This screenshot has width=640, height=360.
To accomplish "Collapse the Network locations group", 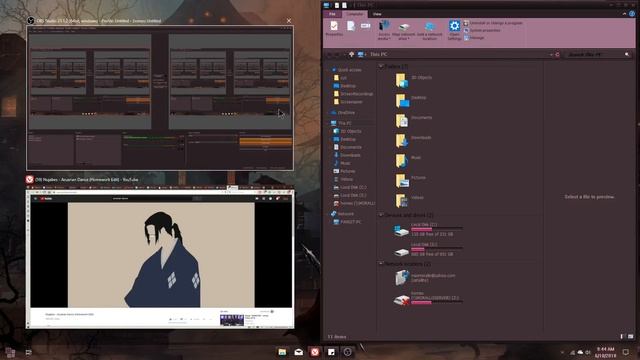I will click(x=380, y=264).
